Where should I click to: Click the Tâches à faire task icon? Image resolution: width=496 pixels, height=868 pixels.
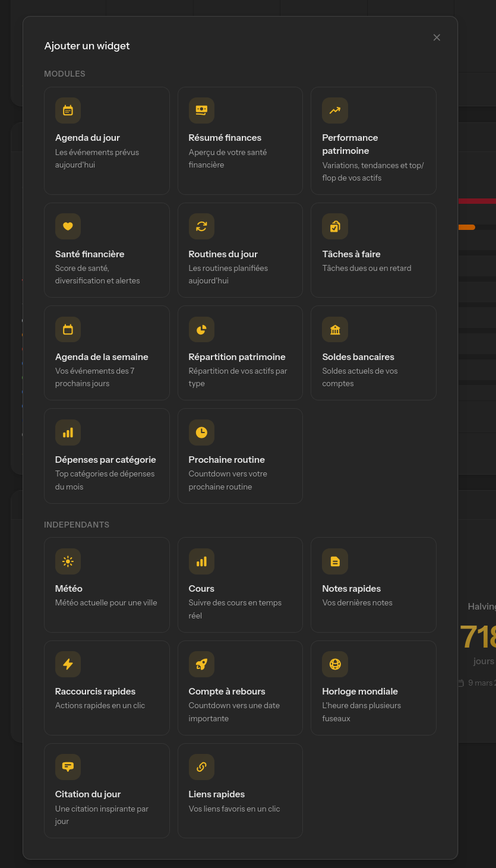(334, 226)
